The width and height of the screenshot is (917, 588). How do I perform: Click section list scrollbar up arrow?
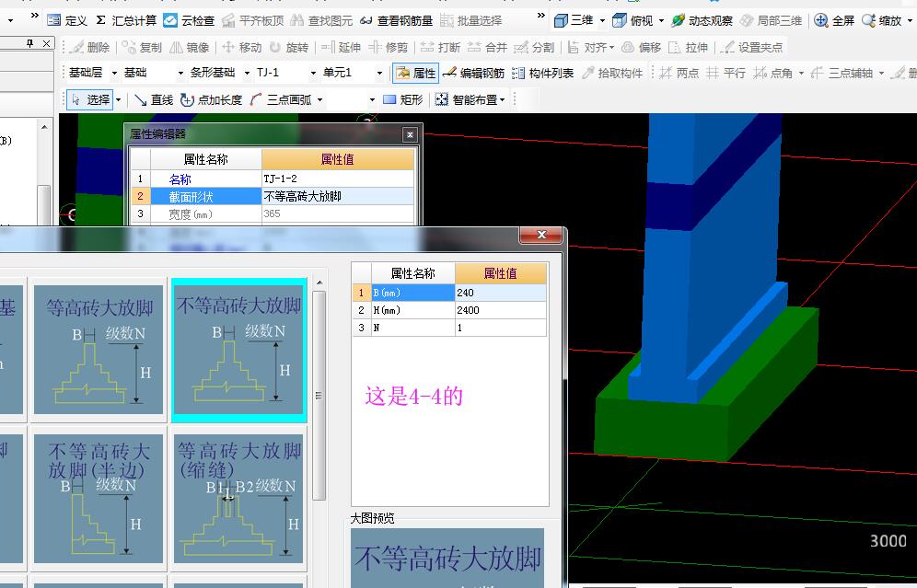[319, 282]
